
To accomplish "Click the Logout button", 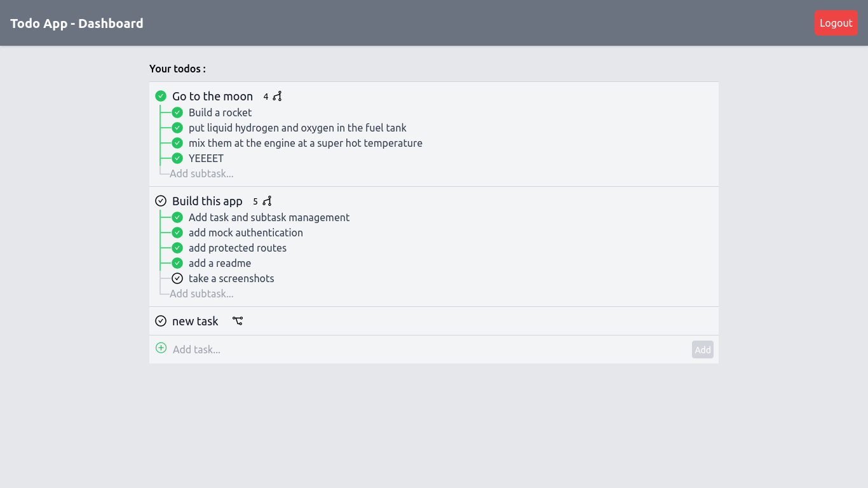I will click(836, 22).
